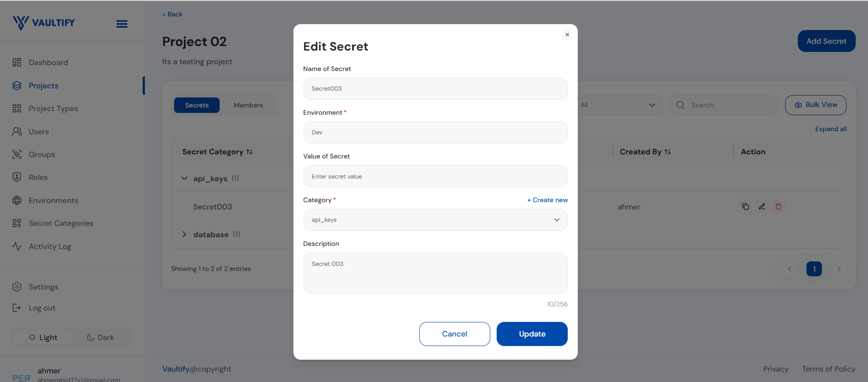Screen dimensions: 868x382
Task: Edit Secret003 with the pencil icon
Action: tap(762, 207)
